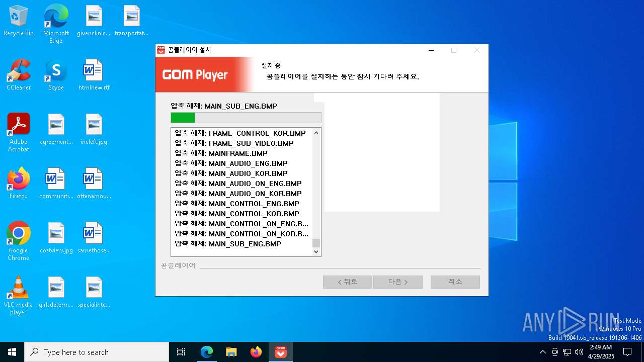Click the Type here to search box
Viewport: 644px width, 362px height.
97,352
